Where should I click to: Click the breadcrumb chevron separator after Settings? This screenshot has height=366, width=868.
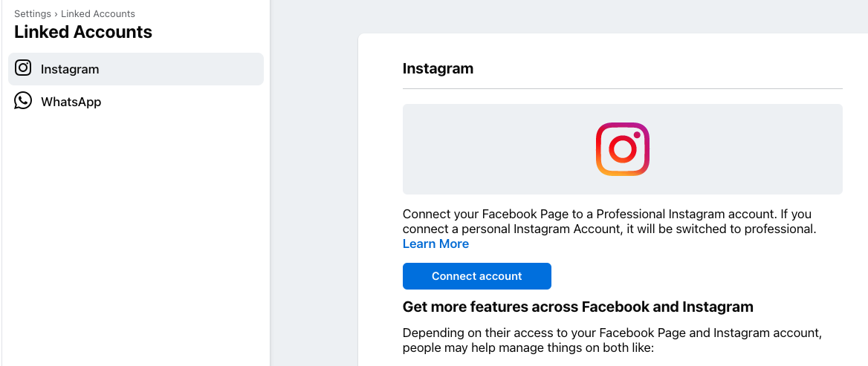point(56,14)
